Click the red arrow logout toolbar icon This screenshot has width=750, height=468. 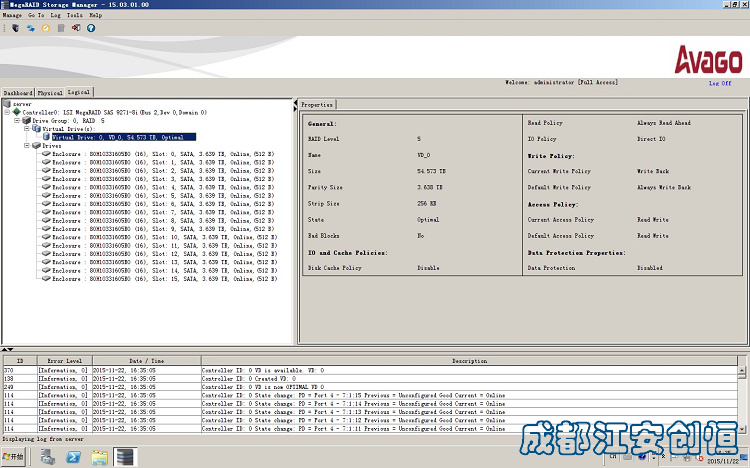point(76,28)
